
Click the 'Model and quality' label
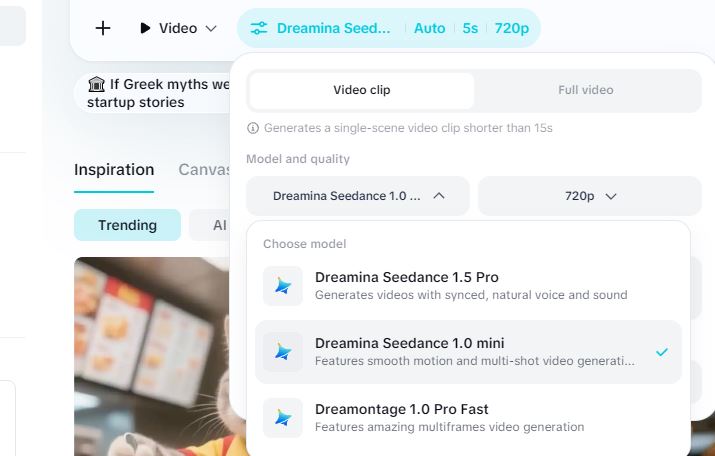298,159
